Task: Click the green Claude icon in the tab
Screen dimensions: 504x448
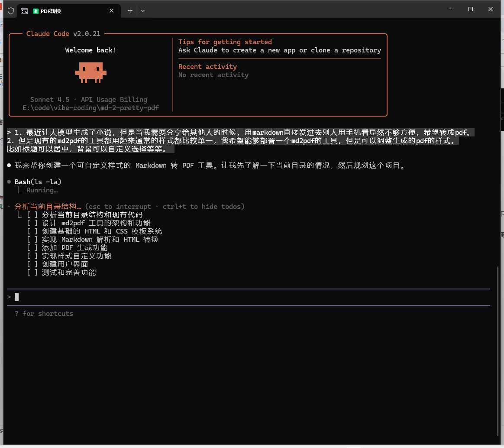Action: point(36,11)
